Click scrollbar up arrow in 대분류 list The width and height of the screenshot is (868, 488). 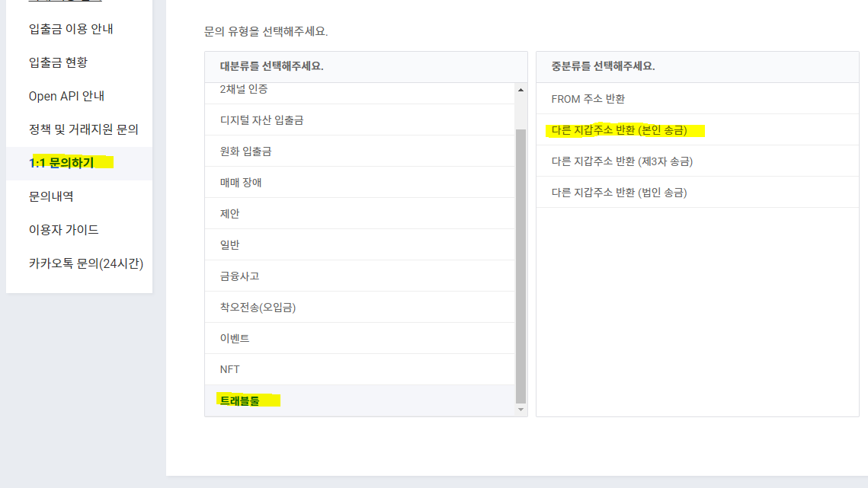pyautogui.click(x=521, y=90)
